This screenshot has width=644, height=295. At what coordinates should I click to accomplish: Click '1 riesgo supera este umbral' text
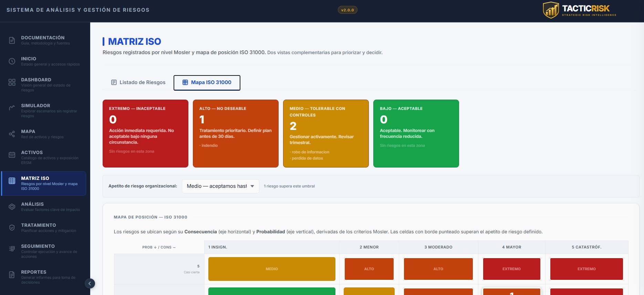click(x=289, y=186)
